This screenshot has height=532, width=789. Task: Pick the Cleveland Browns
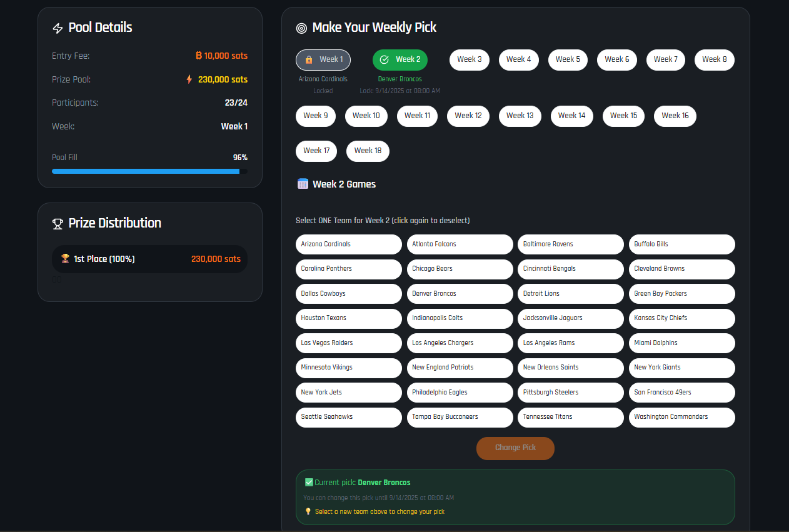(682, 269)
